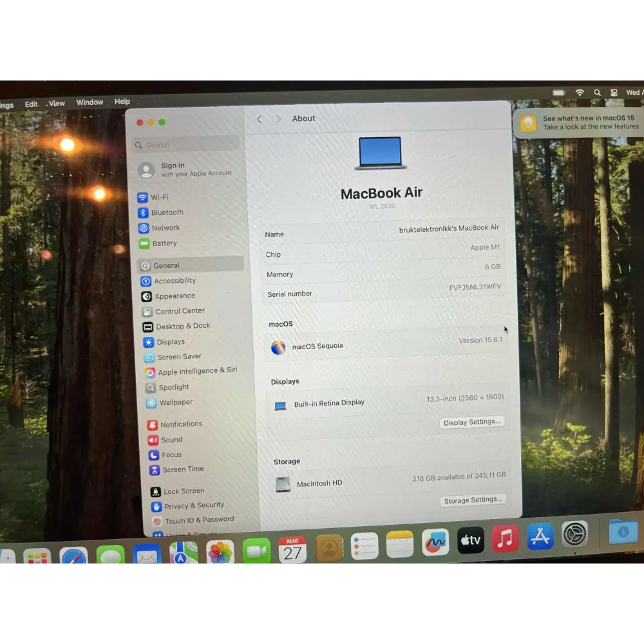644x644 pixels.
Task: Open Lock Screen settings
Action: [178, 491]
